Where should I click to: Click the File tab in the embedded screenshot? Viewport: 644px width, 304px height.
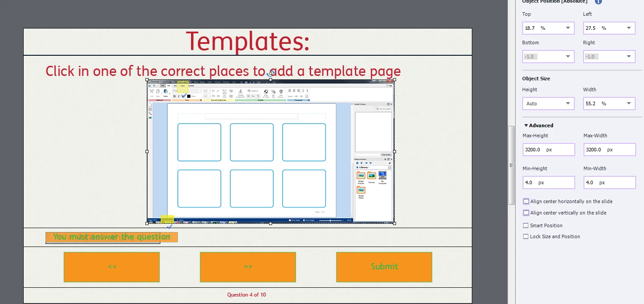(x=163, y=86)
